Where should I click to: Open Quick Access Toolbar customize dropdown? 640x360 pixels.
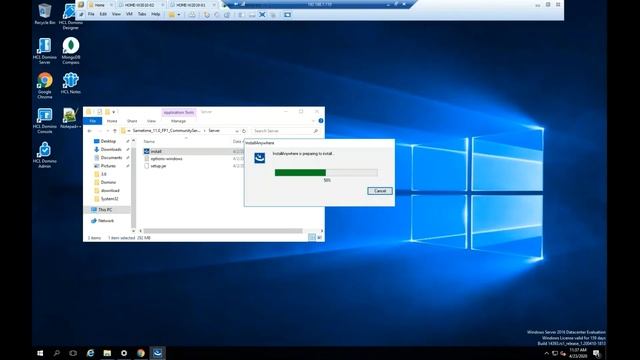click(114, 112)
